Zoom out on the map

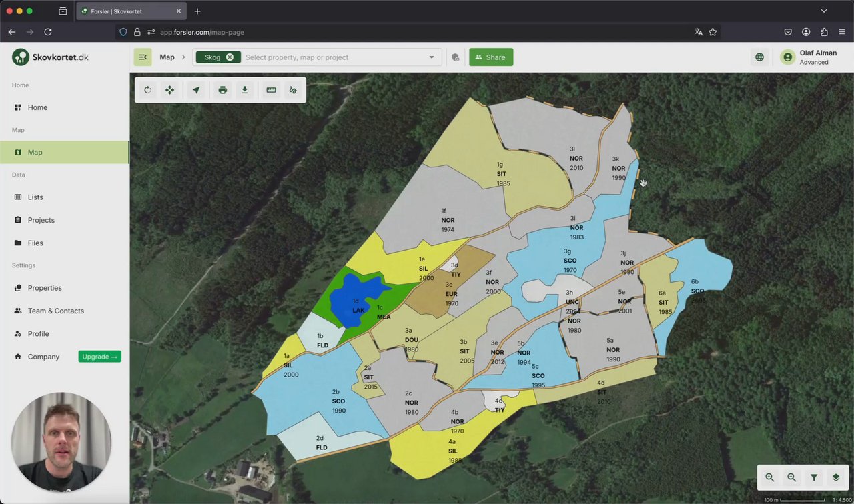(x=792, y=477)
